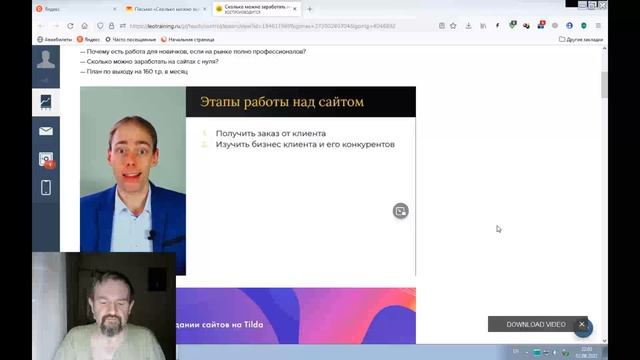Open the mobile phone icon in sidebar

point(46,188)
